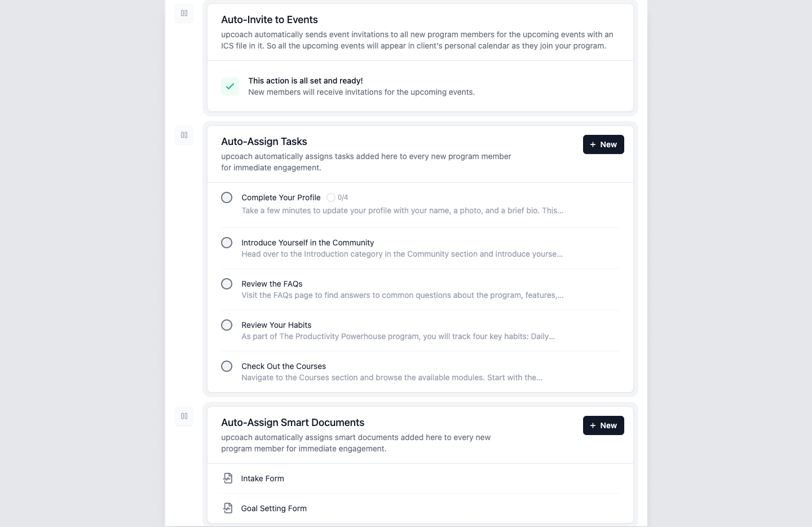
Task: Click the Auto-Invite to Events heading
Action: click(270, 20)
